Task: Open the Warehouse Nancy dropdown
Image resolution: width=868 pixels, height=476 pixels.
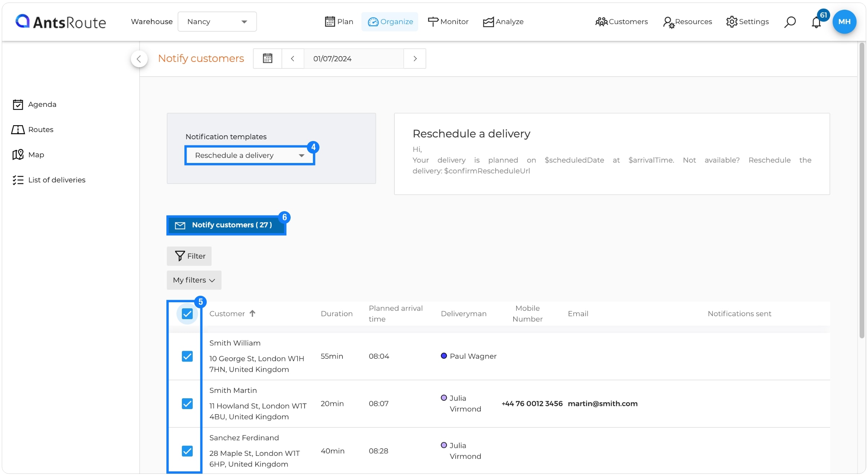Action: click(x=217, y=22)
